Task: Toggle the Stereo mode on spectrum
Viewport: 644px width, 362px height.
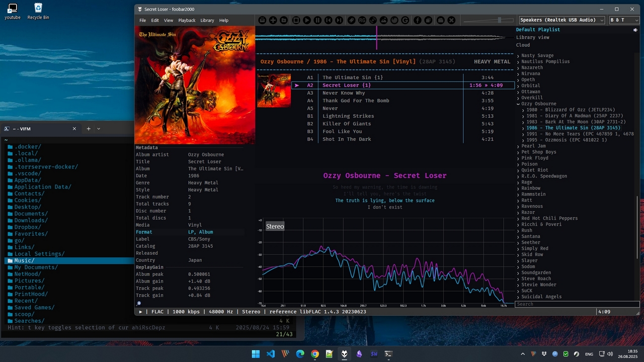Action: point(275,227)
